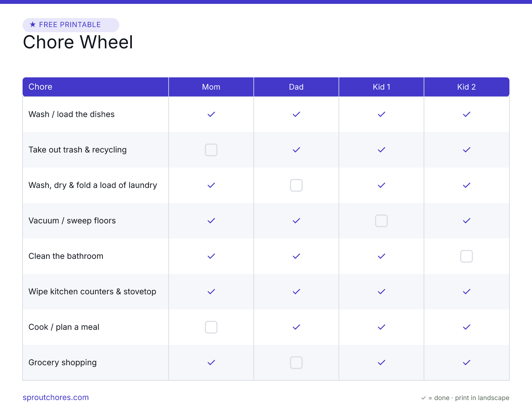Uncheck Kid 1's mark for Cook / plan a meal
The height and width of the screenshot is (411, 532).
pyautogui.click(x=381, y=327)
